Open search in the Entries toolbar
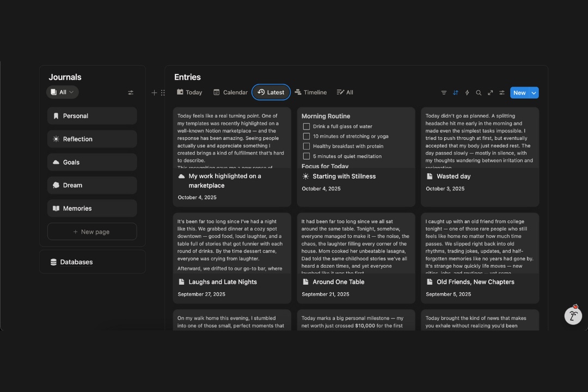This screenshot has width=588, height=392. pos(479,93)
